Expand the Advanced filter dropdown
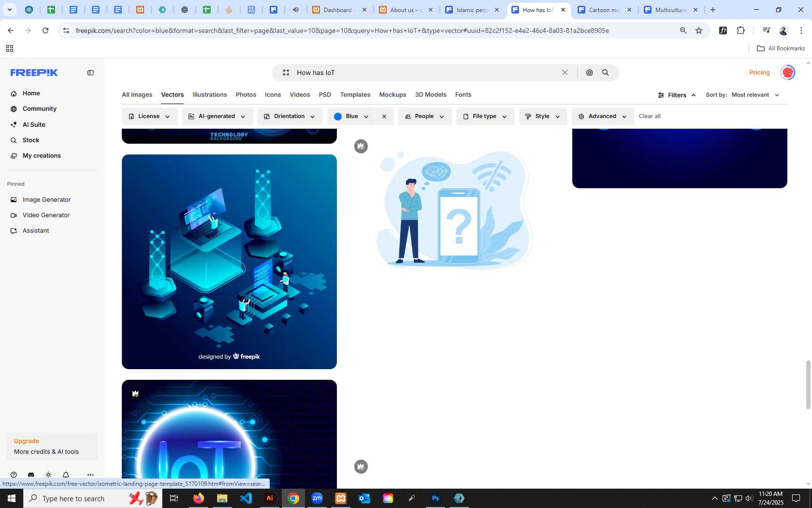 (x=603, y=117)
